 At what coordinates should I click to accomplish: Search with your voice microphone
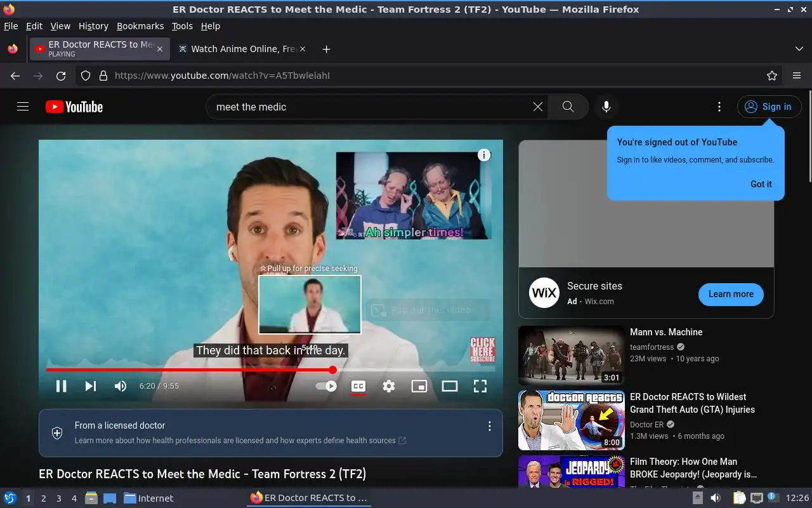tap(606, 107)
